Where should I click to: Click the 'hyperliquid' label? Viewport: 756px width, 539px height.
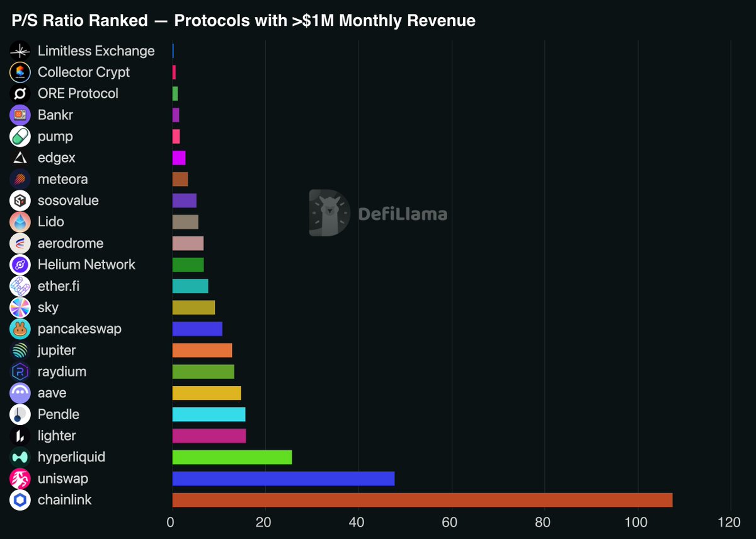click(x=72, y=457)
